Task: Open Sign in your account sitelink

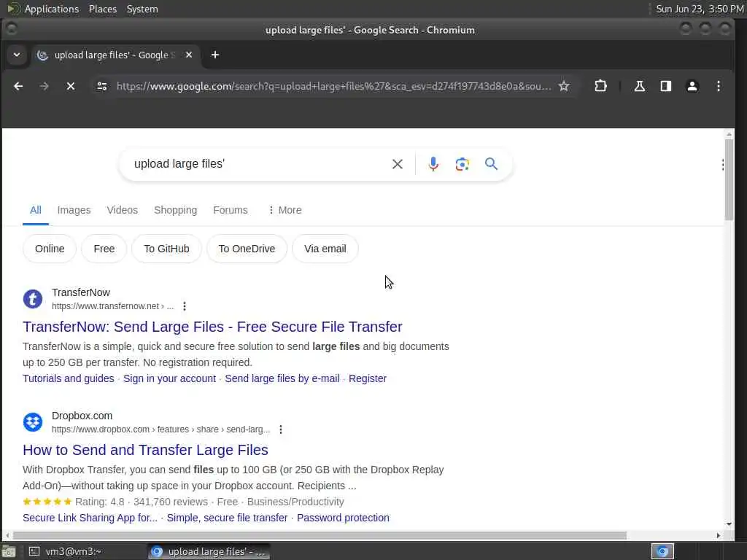Action: [169, 378]
